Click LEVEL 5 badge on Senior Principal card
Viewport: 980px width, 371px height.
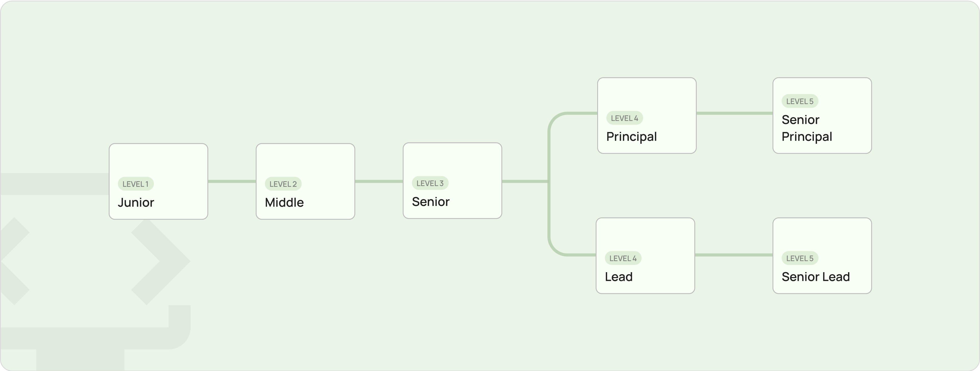pyautogui.click(x=800, y=101)
